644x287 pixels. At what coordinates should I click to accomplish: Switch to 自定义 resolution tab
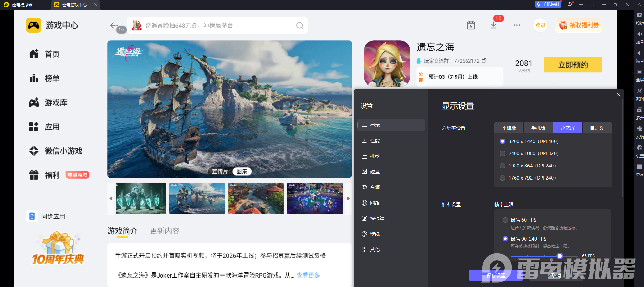pos(597,128)
